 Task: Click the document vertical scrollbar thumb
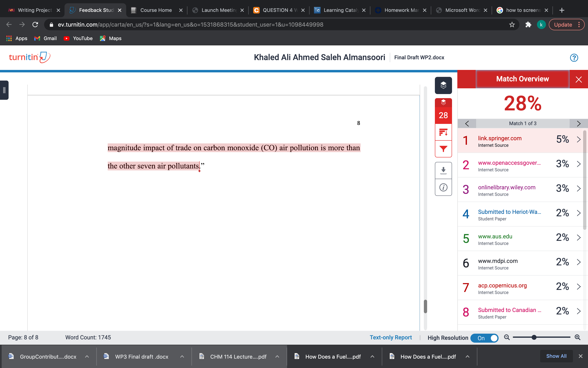pyautogui.click(x=425, y=306)
